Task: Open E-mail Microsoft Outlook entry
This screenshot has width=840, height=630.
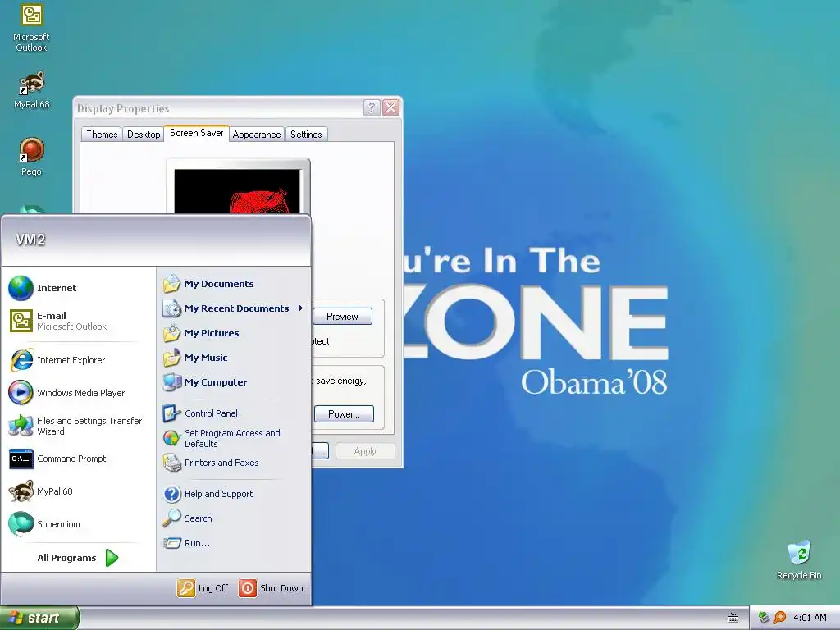Action: tap(78, 321)
